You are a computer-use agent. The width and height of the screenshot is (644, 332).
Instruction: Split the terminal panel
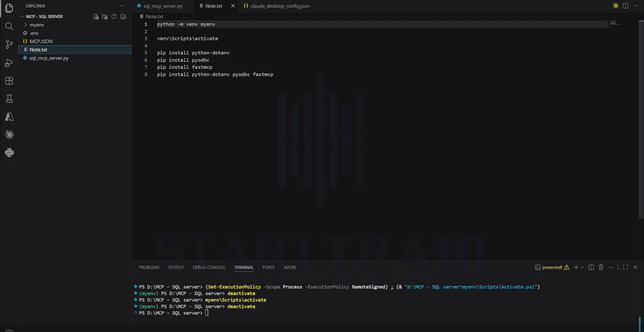(x=591, y=267)
